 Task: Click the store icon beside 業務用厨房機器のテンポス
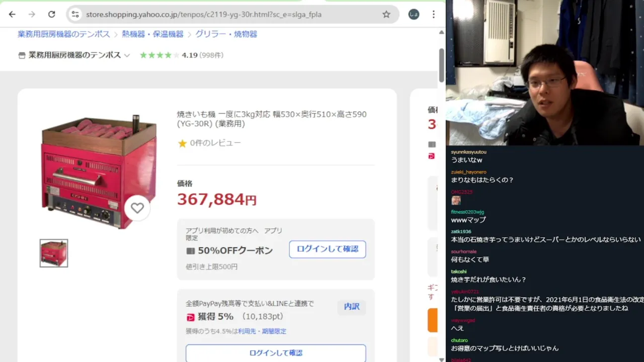point(22,55)
